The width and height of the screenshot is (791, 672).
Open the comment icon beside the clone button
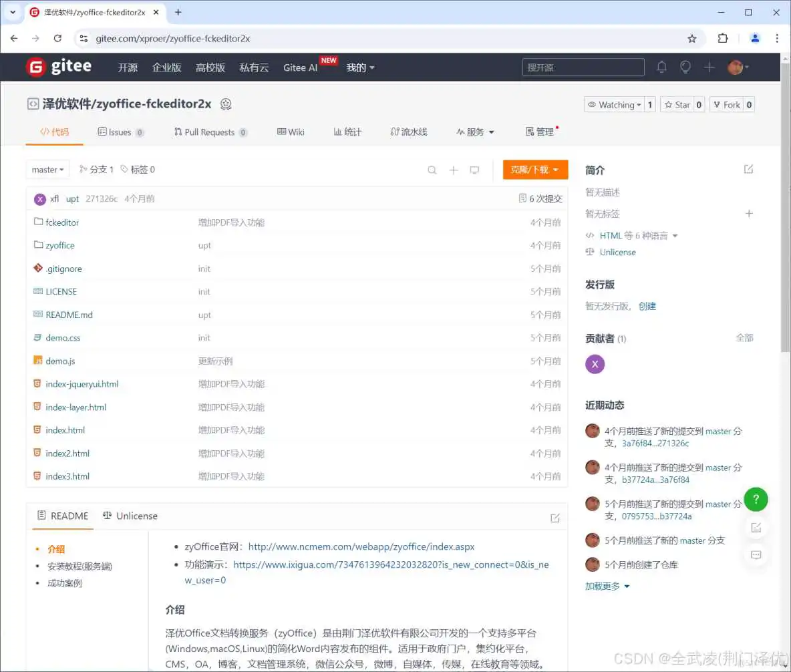click(475, 170)
